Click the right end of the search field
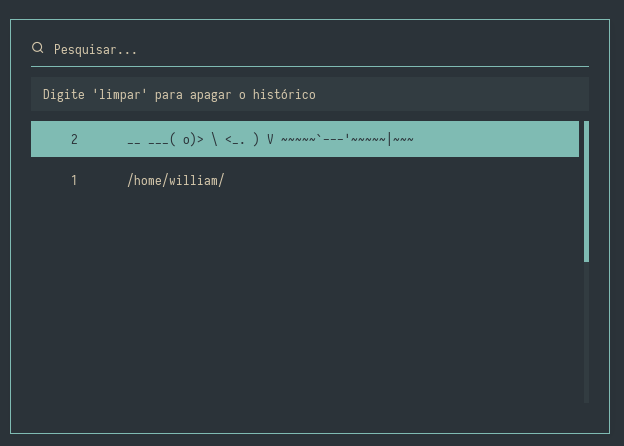The image size is (624, 446). pyautogui.click(x=570, y=49)
